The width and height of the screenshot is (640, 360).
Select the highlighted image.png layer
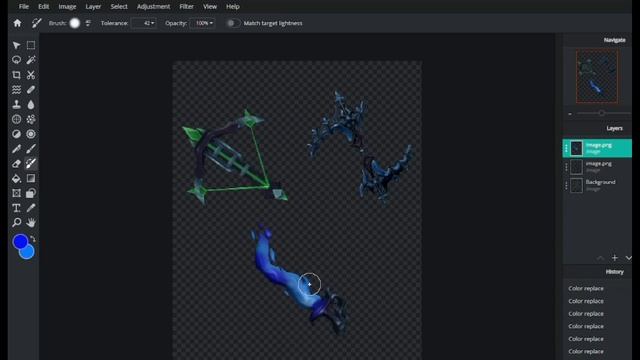pos(597,148)
